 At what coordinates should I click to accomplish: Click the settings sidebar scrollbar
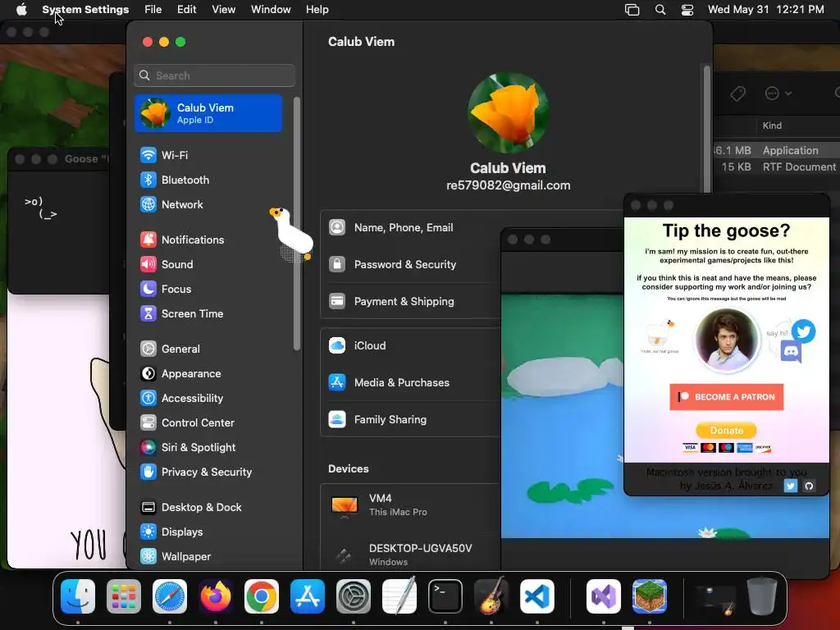tap(296, 224)
